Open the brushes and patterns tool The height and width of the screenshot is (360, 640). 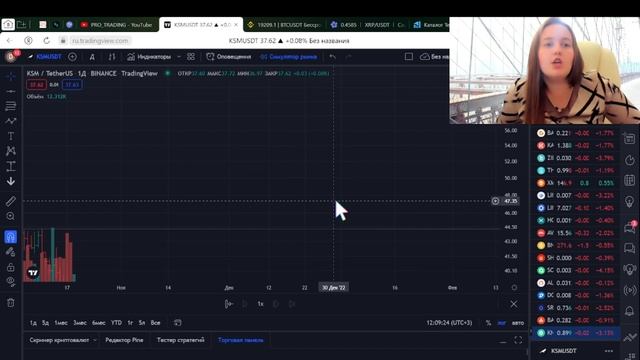pos(11,121)
